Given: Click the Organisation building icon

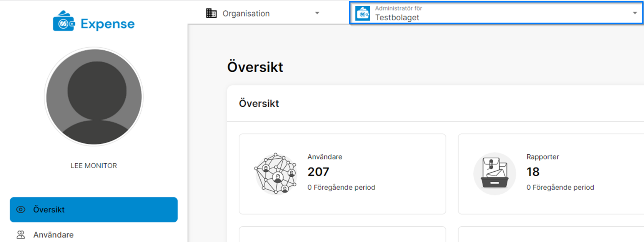Looking at the screenshot, I should click(211, 13).
